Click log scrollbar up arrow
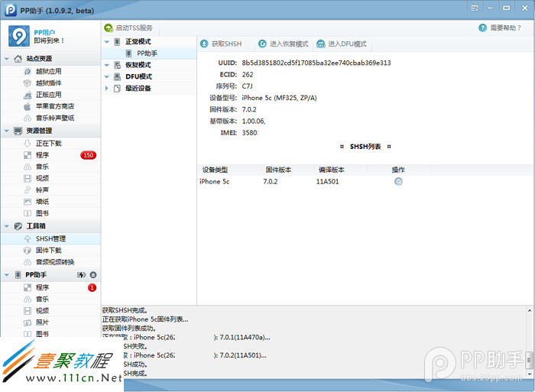The width and height of the screenshot is (535, 392). [530, 310]
